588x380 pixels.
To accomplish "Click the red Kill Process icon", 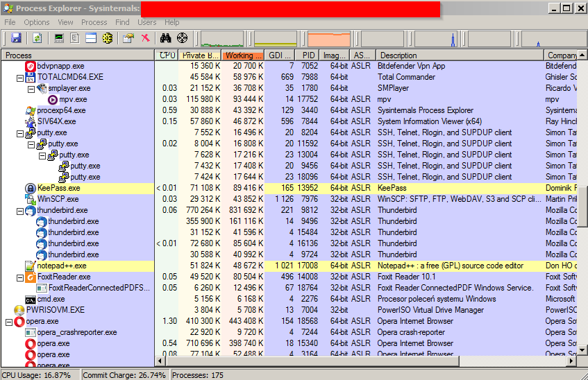I will 145,38.
